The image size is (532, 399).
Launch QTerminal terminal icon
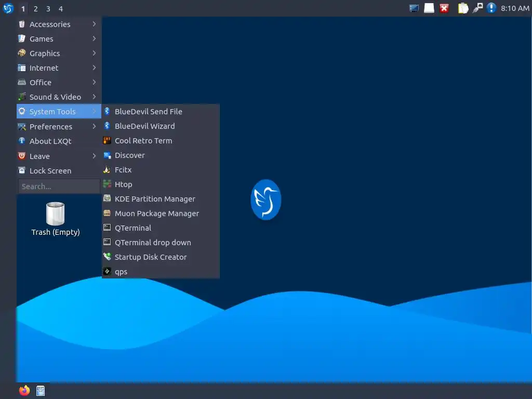coord(107,228)
